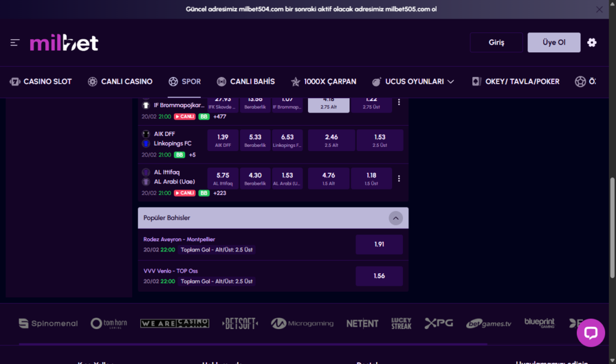Image resolution: width=616 pixels, height=364 pixels.
Task: Collapse the Popüler Bahisler section
Action: click(x=396, y=218)
